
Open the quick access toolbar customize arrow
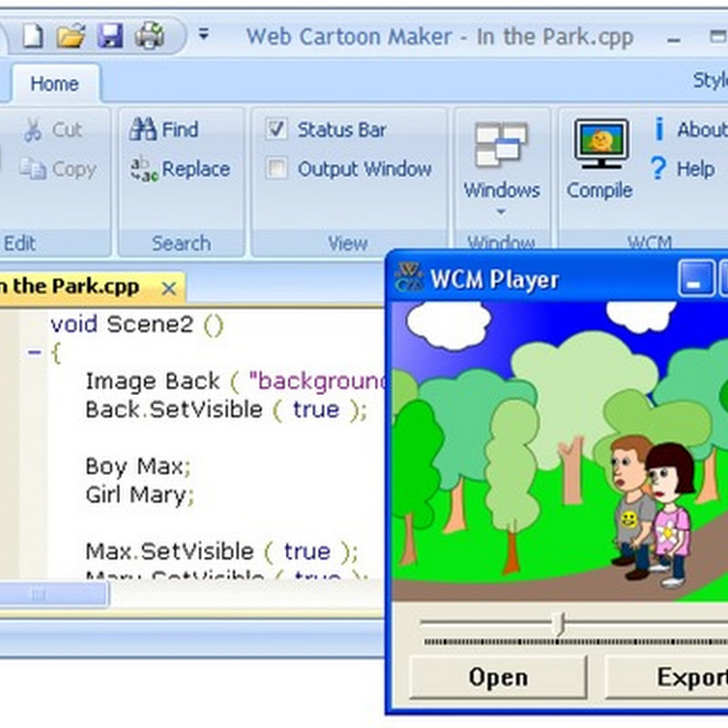[x=203, y=34]
